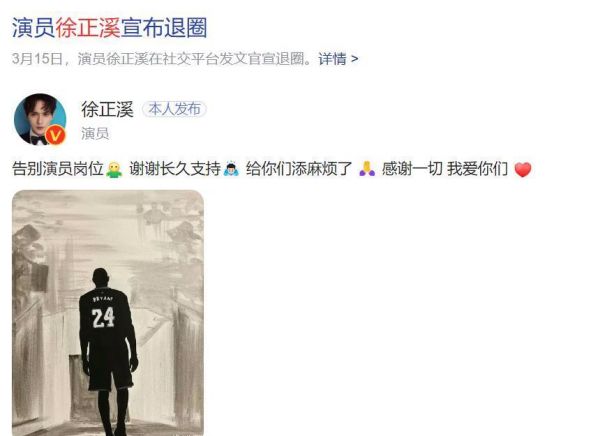
Task: Select the post text 告别演员岗位
Action: point(58,169)
